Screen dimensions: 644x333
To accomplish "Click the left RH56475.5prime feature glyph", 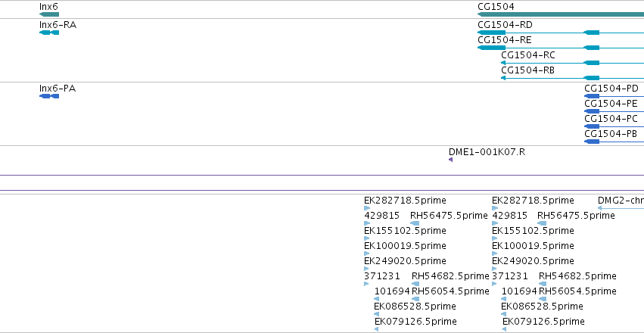I will tap(415, 223).
